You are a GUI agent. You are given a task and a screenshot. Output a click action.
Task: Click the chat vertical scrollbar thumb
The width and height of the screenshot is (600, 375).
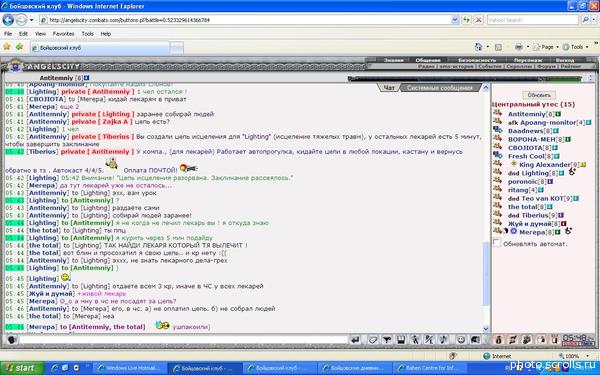[486, 274]
